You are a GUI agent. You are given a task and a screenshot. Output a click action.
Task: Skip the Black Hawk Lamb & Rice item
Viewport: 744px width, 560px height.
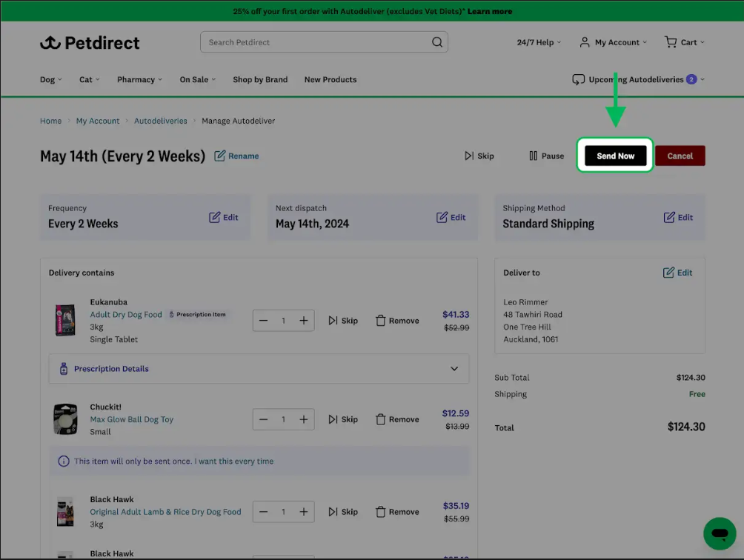click(x=343, y=512)
